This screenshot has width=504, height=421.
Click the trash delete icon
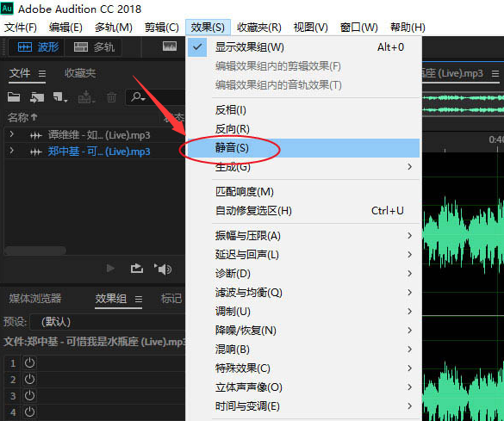(x=111, y=97)
